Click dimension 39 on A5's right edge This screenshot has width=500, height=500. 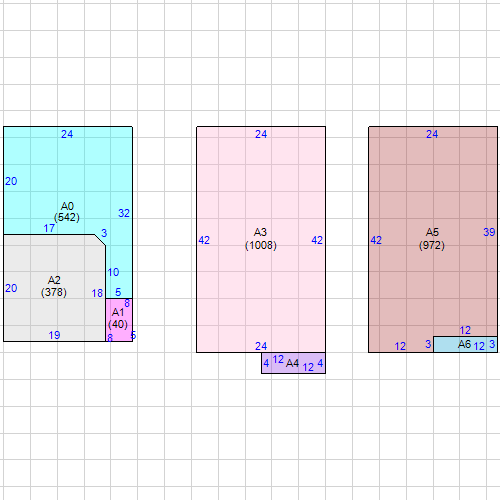[489, 232]
